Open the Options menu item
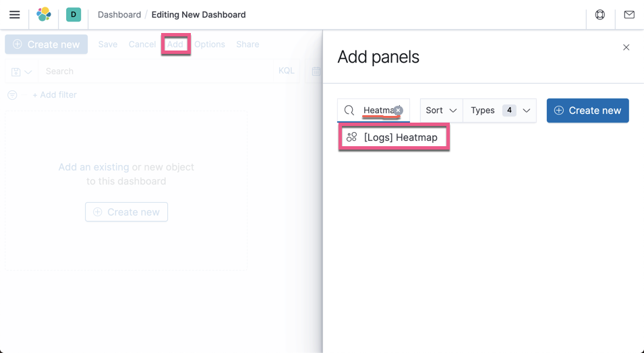This screenshot has width=644, height=353. [210, 44]
